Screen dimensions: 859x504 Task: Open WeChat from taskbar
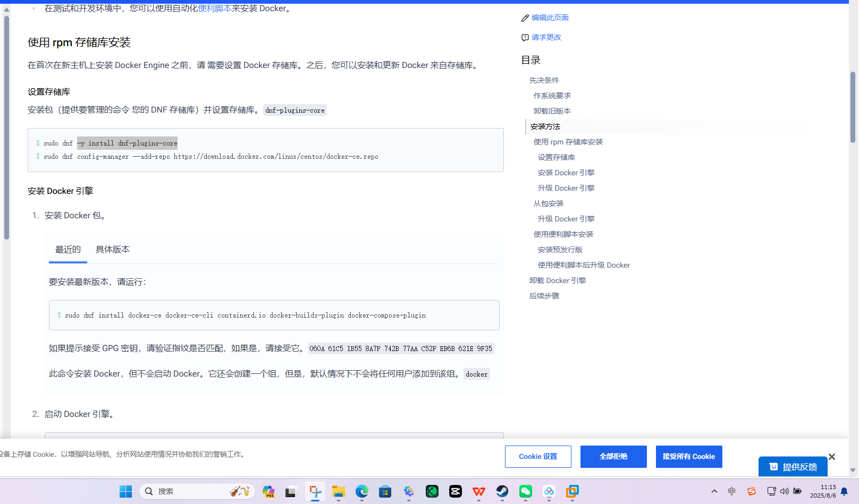click(526, 492)
